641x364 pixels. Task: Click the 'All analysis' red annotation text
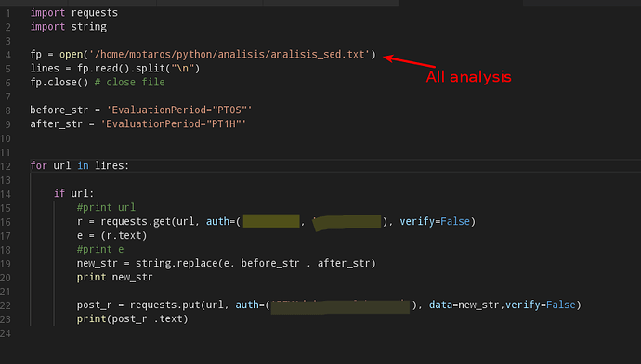pyautogui.click(x=468, y=77)
